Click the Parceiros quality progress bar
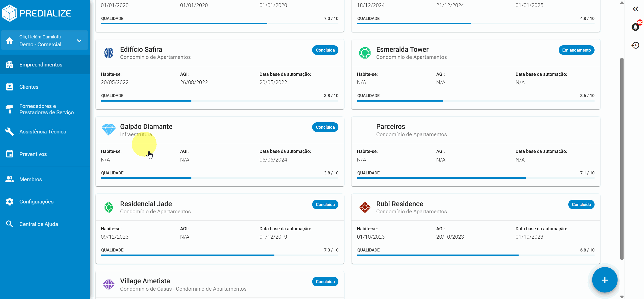Screen dimensions: 644x299 pyautogui.click(x=475, y=178)
